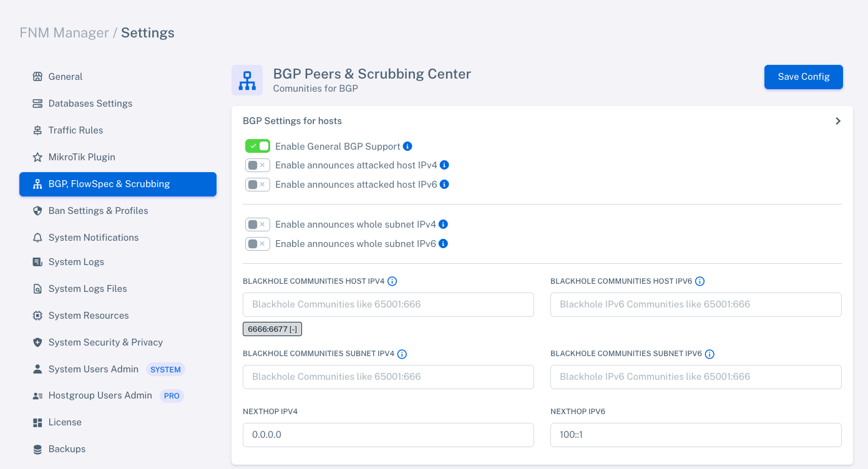The height and width of the screenshot is (469, 868).
Task: Click info icon next to whole subnet IPv6
Action: 443,244
